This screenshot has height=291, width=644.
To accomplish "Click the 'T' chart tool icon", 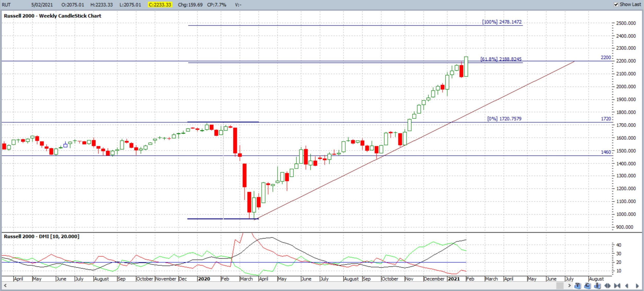I will point(578,286).
